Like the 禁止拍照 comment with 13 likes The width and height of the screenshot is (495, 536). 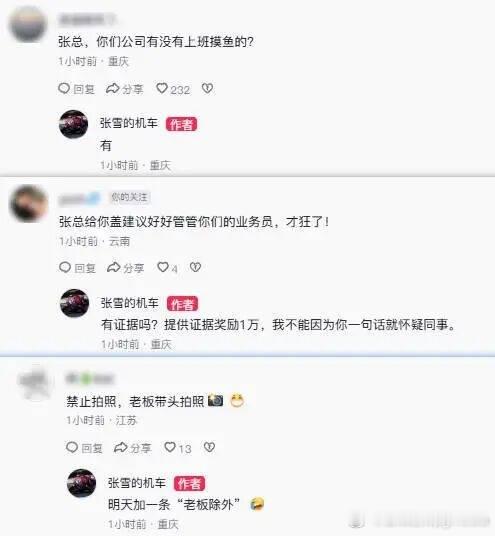click(178, 448)
